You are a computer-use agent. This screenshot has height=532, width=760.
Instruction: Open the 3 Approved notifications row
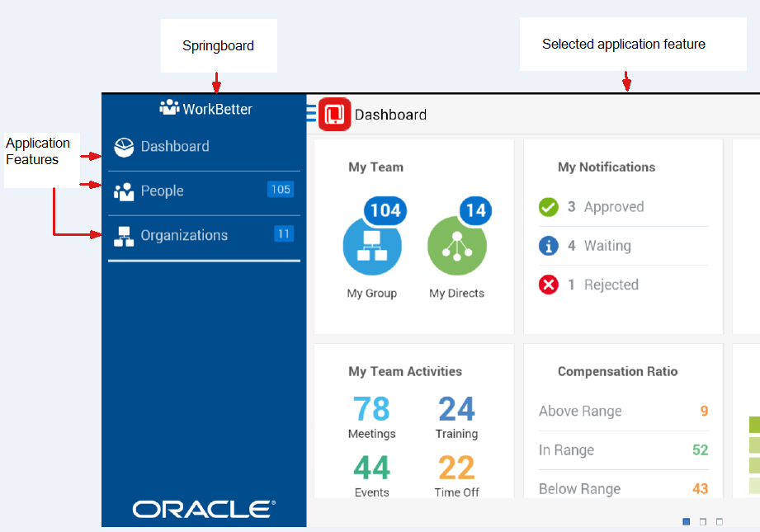(623, 207)
